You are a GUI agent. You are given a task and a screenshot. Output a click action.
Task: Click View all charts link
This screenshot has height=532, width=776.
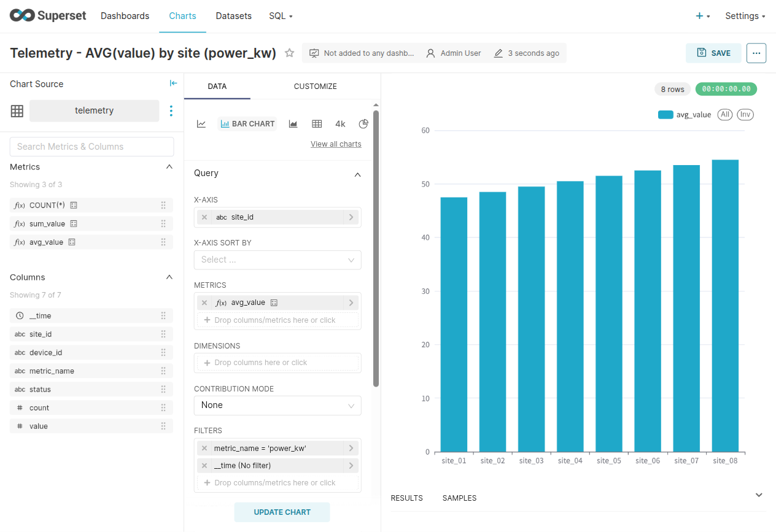click(336, 144)
